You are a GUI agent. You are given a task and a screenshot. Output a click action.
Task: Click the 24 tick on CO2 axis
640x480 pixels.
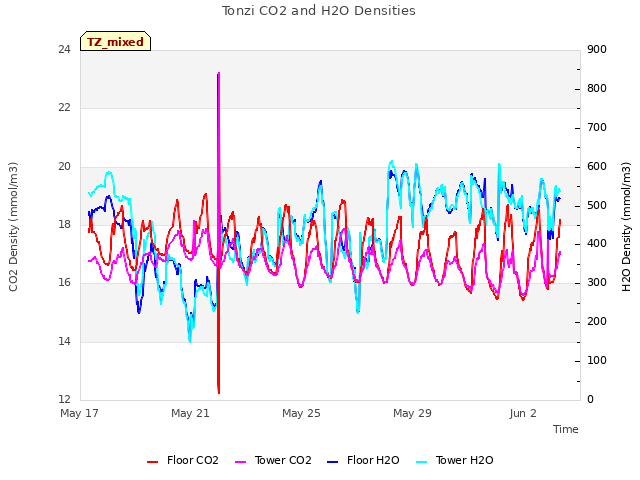(64, 49)
